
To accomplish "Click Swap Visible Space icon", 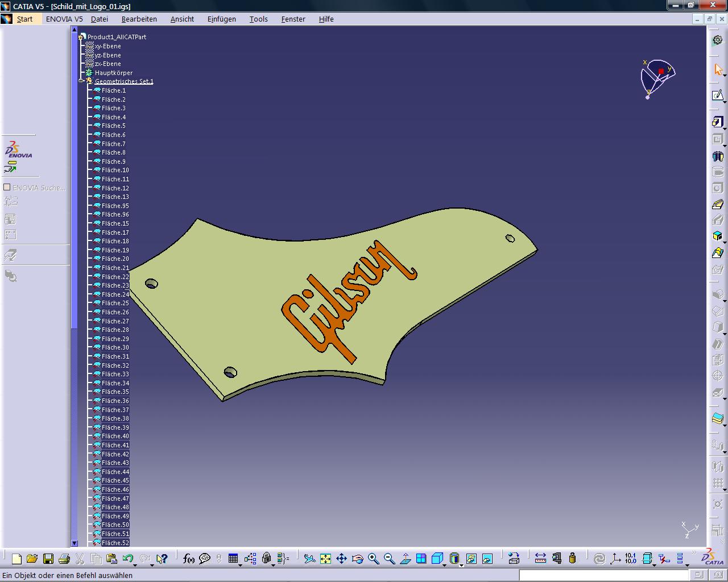I will (x=487, y=559).
